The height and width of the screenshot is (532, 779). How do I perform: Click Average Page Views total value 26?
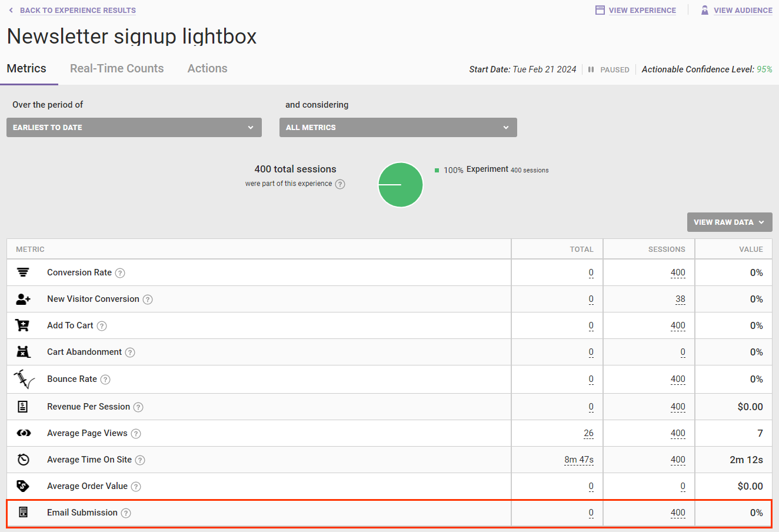(x=588, y=433)
